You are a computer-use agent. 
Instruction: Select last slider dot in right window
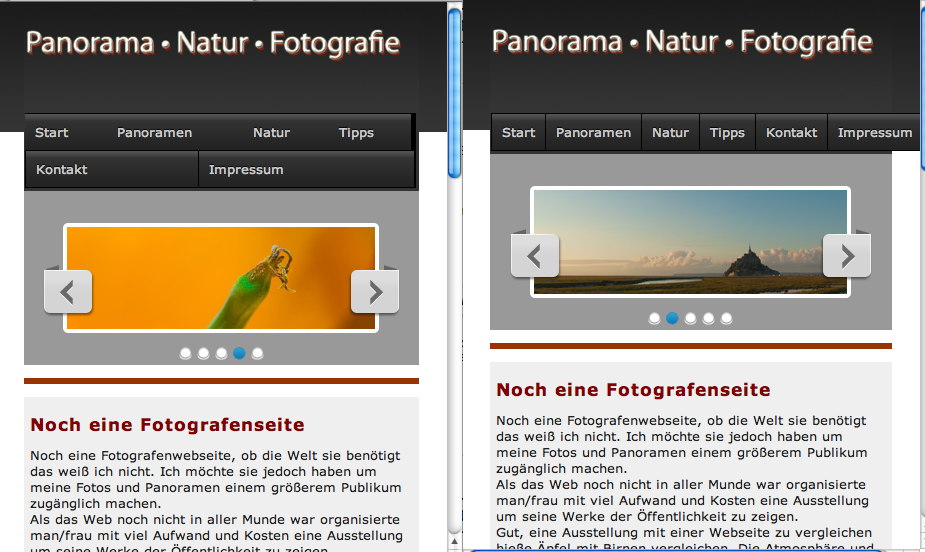[x=727, y=318]
